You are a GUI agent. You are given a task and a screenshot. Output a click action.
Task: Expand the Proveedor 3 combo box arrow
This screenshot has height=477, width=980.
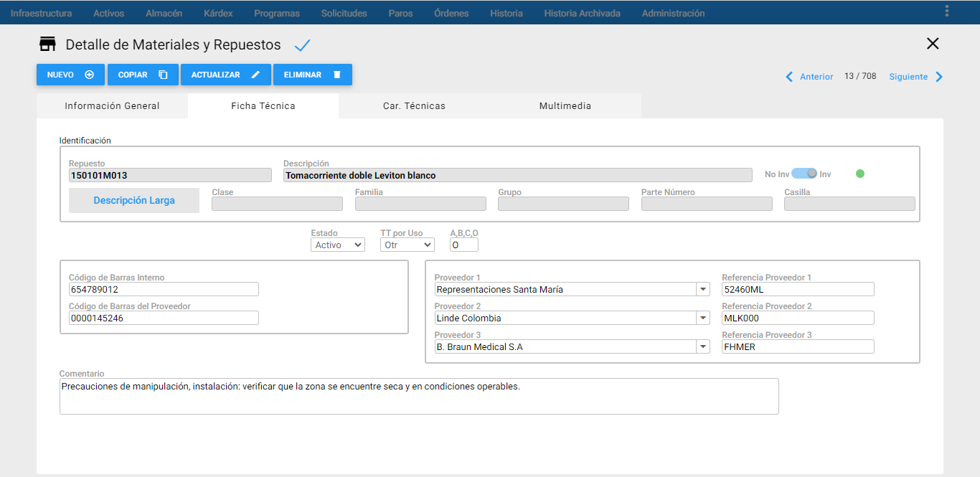(702, 346)
